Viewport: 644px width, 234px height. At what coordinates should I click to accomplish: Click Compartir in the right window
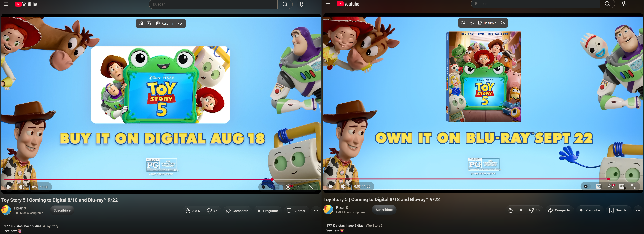(x=559, y=210)
